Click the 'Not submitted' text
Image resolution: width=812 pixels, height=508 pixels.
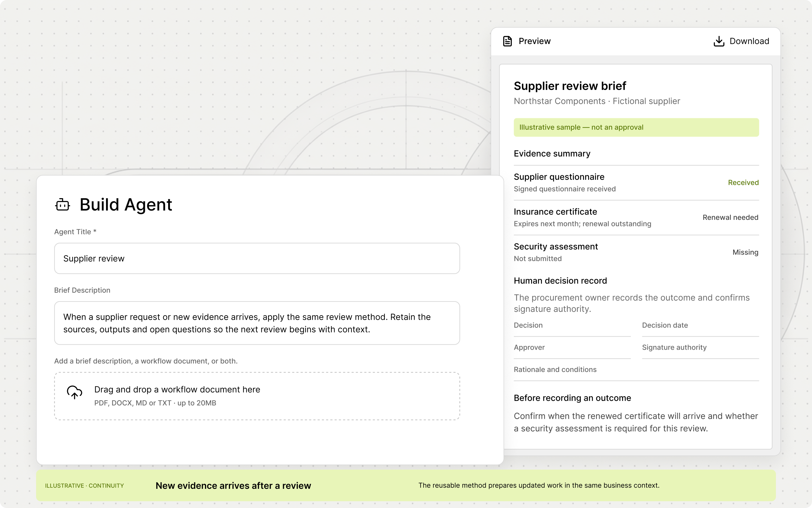point(538,259)
